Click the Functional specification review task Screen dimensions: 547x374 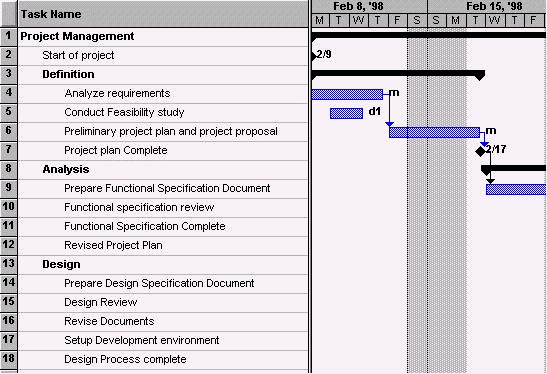click(139, 208)
